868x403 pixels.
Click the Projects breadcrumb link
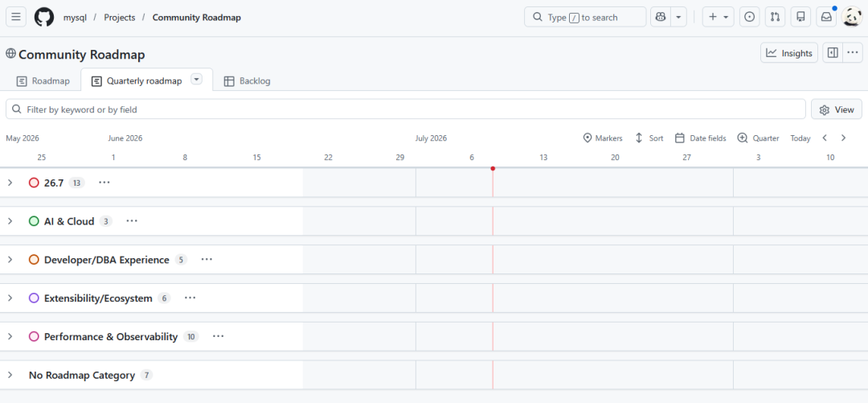[x=120, y=17]
